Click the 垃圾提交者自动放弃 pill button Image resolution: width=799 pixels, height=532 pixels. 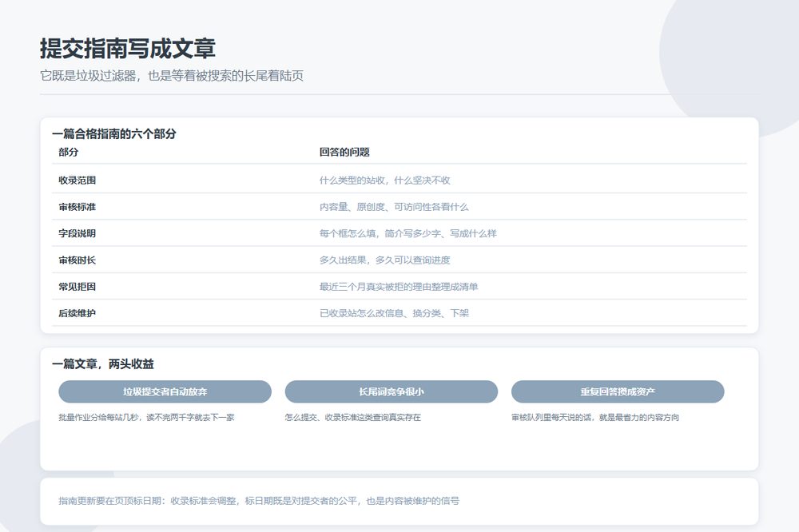pos(165,391)
